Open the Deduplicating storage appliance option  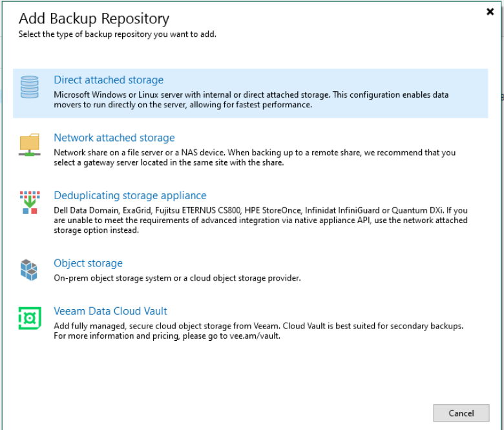pyautogui.click(x=130, y=195)
